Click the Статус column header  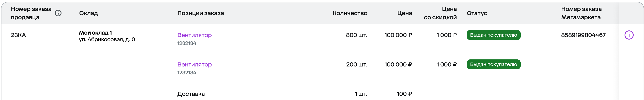[477, 13]
